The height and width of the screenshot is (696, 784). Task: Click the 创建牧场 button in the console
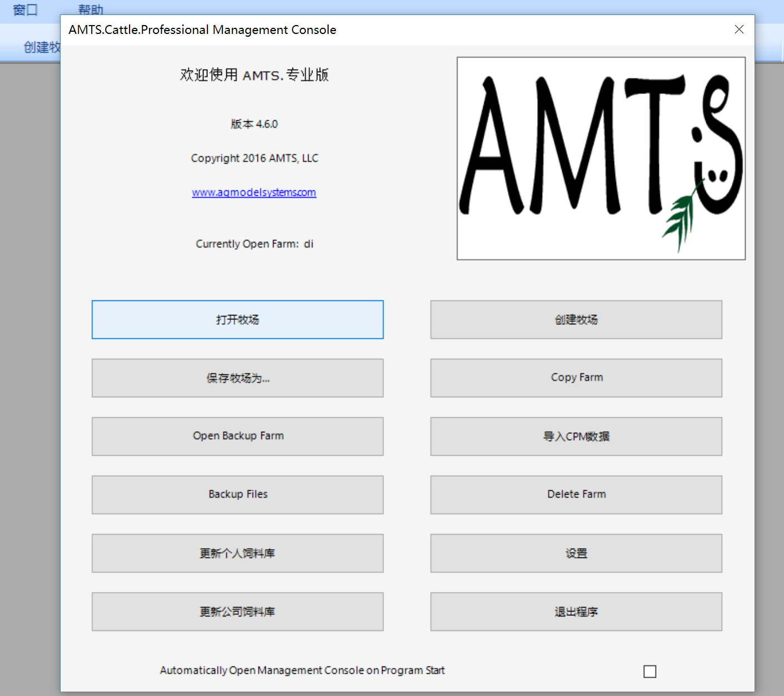pos(576,319)
